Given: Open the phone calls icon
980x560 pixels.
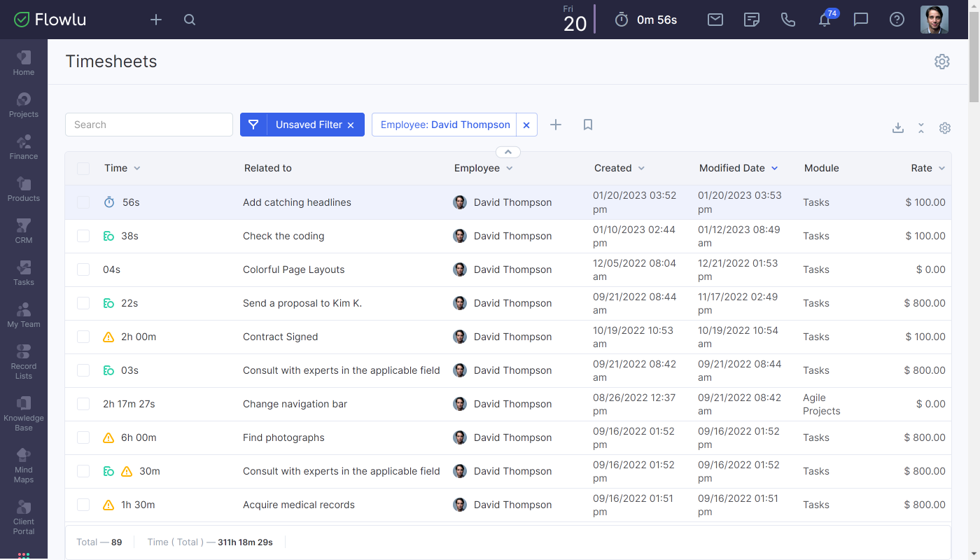Looking at the screenshot, I should pos(788,20).
